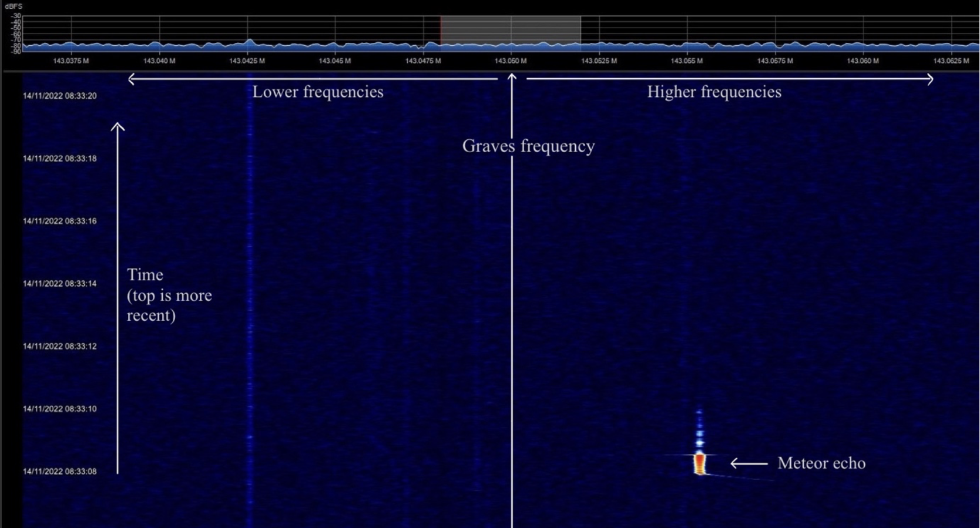Click the "Lower frequencies" annotation text

pyautogui.click(x=318, y=92)
